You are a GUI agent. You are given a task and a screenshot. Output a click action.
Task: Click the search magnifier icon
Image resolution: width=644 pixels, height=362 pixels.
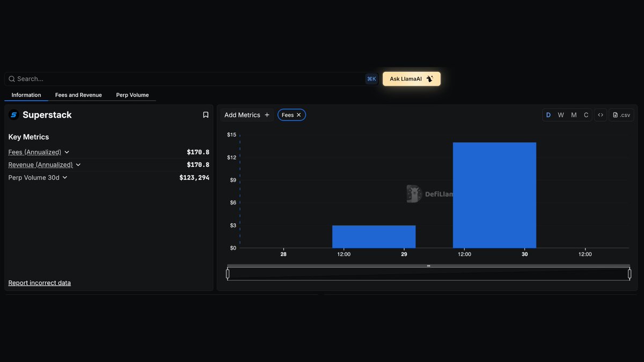click(x=12, y=79)
